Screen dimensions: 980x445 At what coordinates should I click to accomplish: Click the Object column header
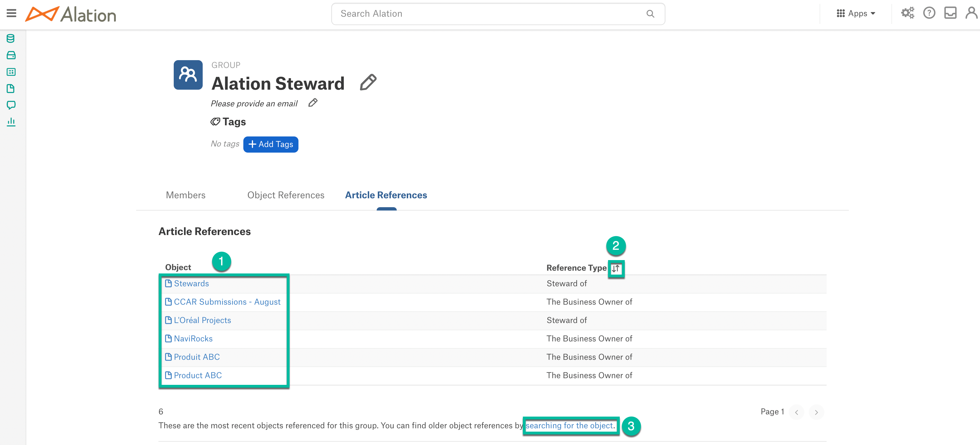coord(178,267)
